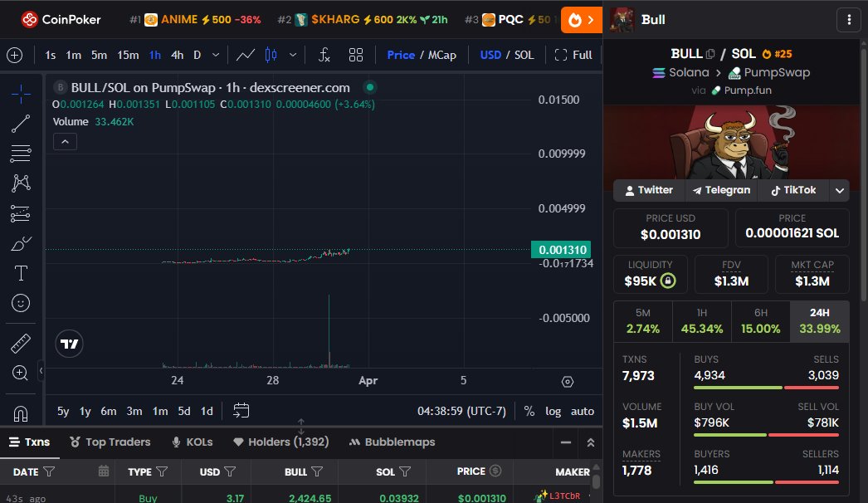Copy the BULL token address
This screenshot has height=503, width=868.
coord(711,54)
